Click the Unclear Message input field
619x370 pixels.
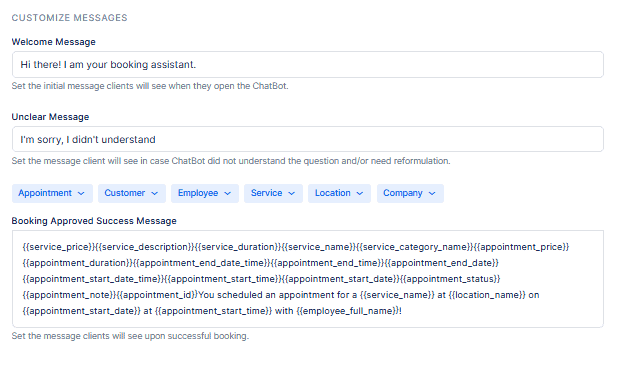click(x=308, y=139)
